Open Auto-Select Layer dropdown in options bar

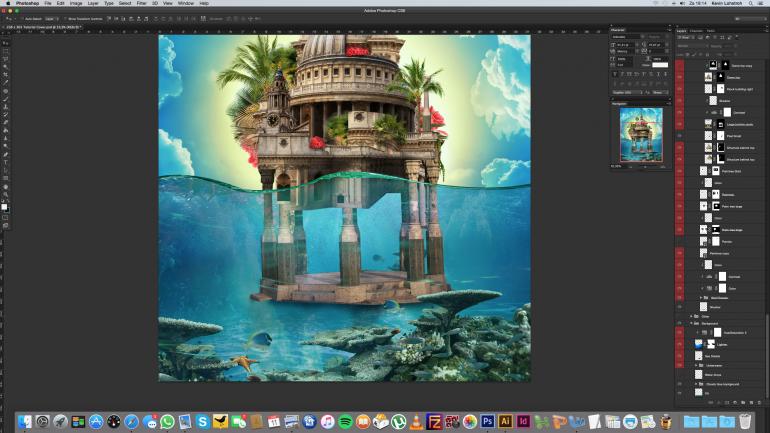(52, 19)
